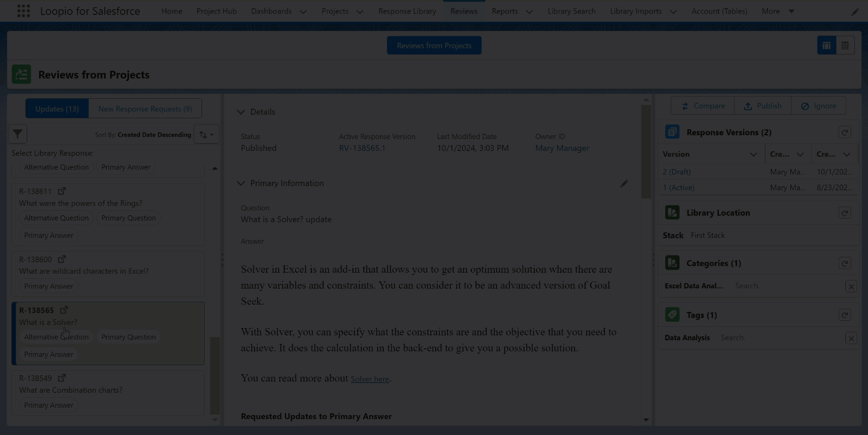
Task: Click the details pane scrollbar thumb
Action: [646, 152]
